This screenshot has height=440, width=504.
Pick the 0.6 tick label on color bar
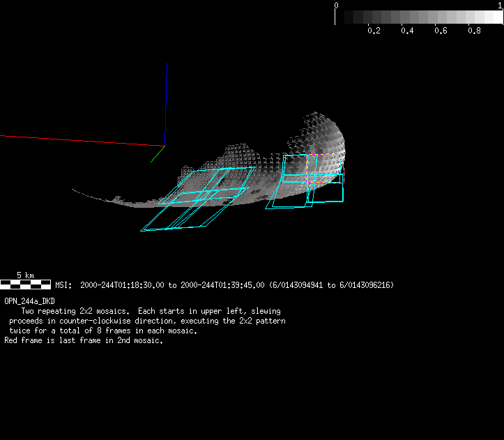coord(441,31)
